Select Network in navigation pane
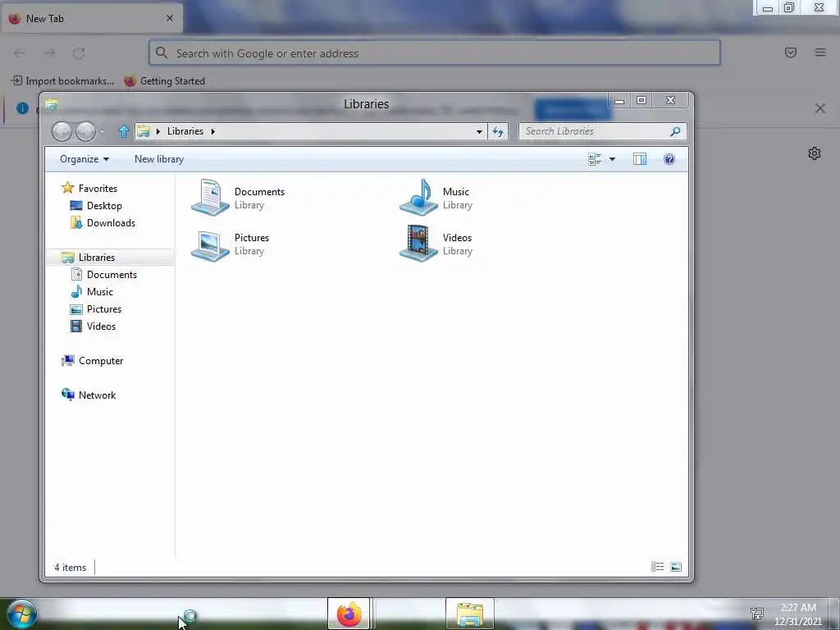This screenshot has height=630, width=840. [x=97, y=395]
